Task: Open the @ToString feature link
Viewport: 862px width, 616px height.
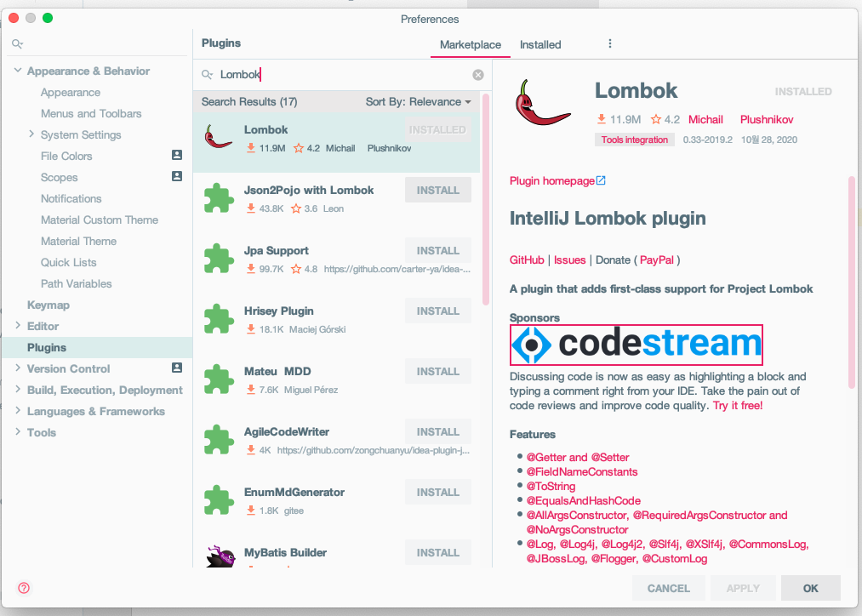Action: [551, 487]
